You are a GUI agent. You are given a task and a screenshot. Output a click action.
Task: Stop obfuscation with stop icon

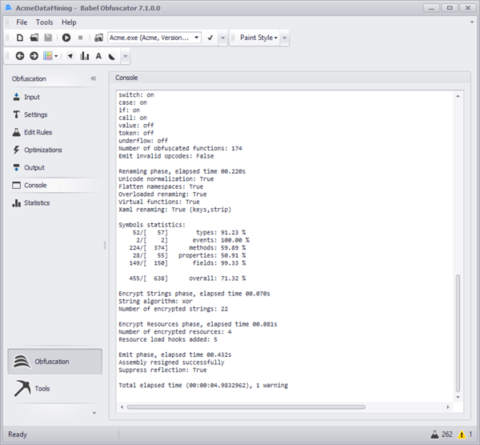80,38
